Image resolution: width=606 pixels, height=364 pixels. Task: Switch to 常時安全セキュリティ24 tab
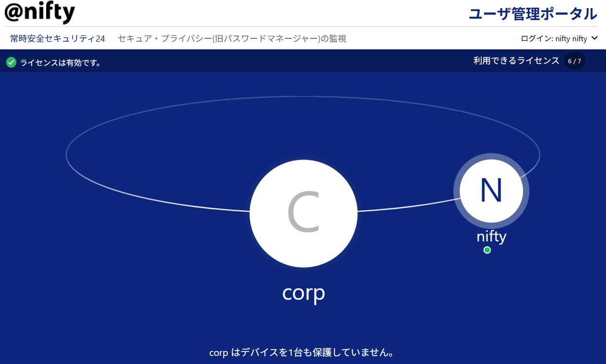click(x=58, y=39)
